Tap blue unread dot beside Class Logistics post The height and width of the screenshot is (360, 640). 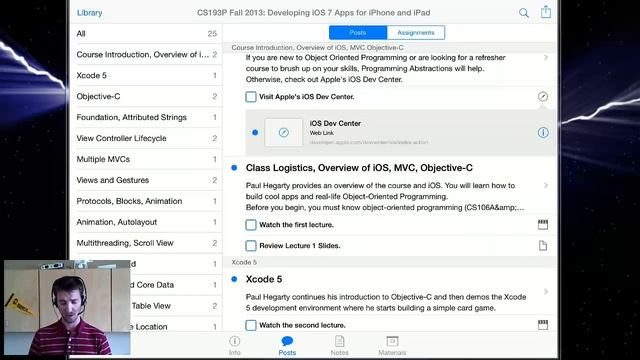(234, 168)
